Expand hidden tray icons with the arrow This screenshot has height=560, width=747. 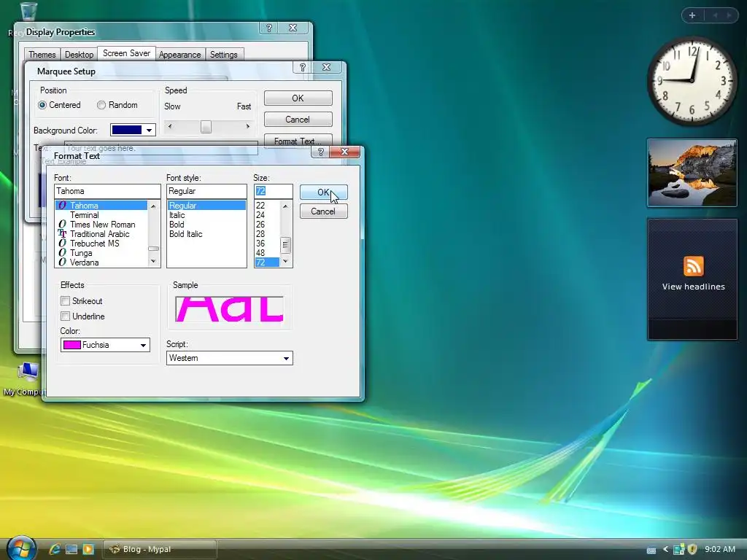click(x=665, y=549)
